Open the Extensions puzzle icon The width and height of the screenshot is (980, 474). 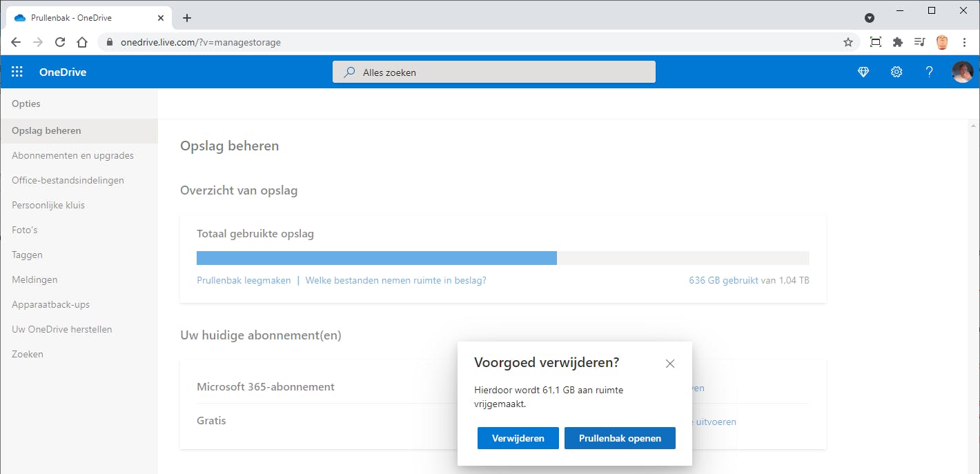click(x=898, y=42)
